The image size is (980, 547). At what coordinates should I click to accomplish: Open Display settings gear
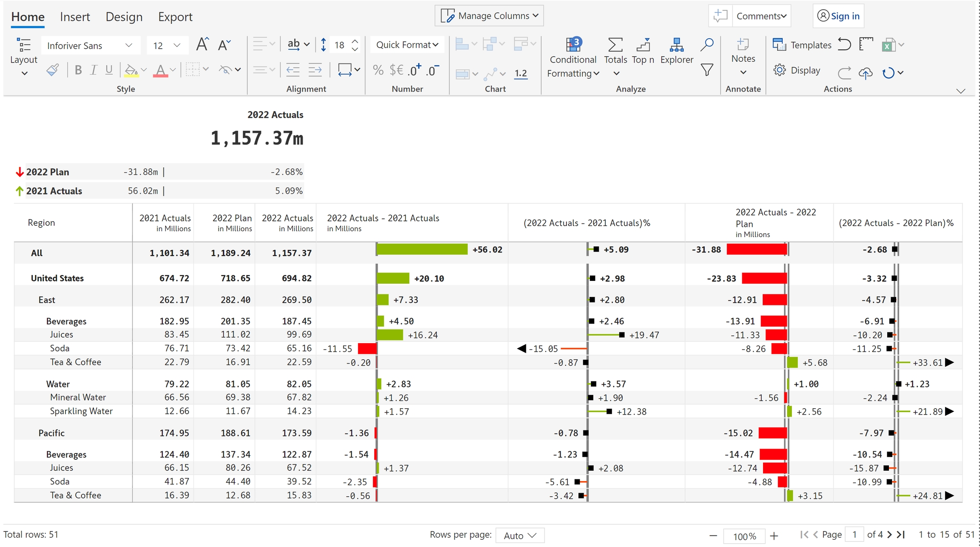tap(779, 70)
